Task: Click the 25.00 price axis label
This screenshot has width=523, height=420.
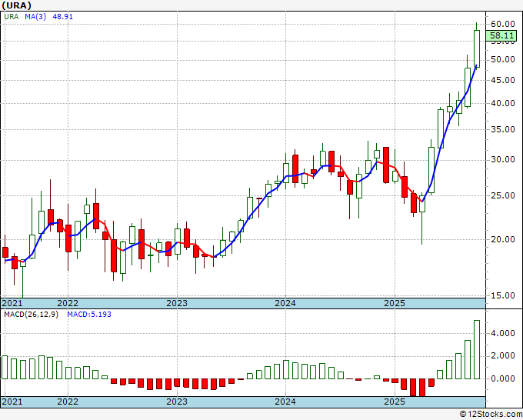Action: click(x=503, y=195)
